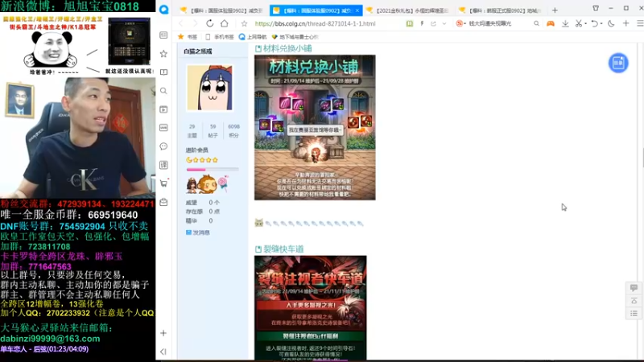644x362 pixels.
Task: Click the sidebar search magnifier icon
Action: pos(163,91)
